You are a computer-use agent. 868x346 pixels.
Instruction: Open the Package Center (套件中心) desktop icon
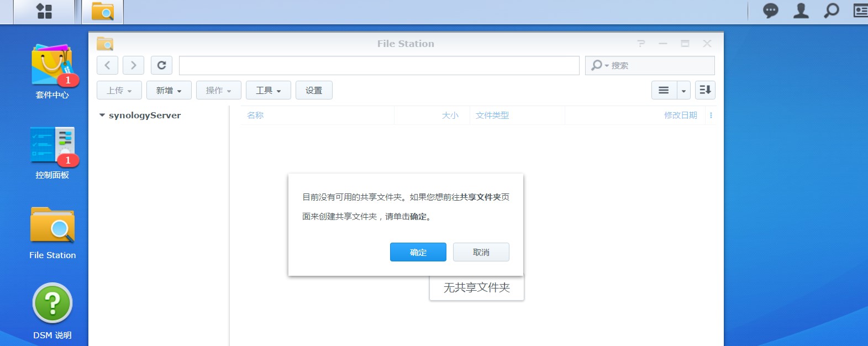pyautogui.click(x=52, y=71)
